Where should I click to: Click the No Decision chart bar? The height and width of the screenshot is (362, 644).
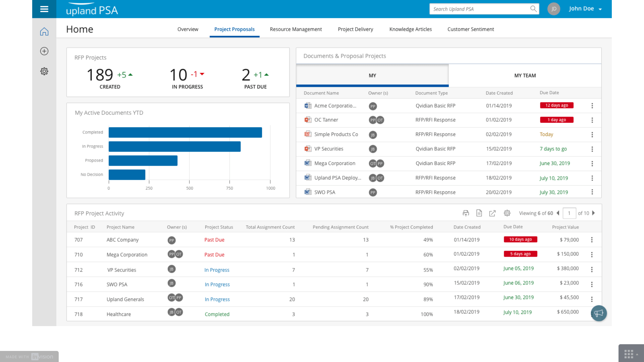(x=127, y=175)
